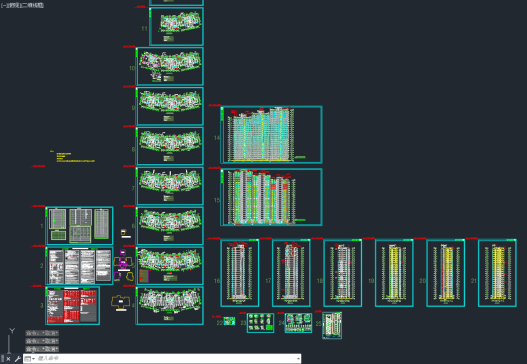527x364 pixels.
Task: Expand command history arrow at command line right end
Action: (298, 359)
